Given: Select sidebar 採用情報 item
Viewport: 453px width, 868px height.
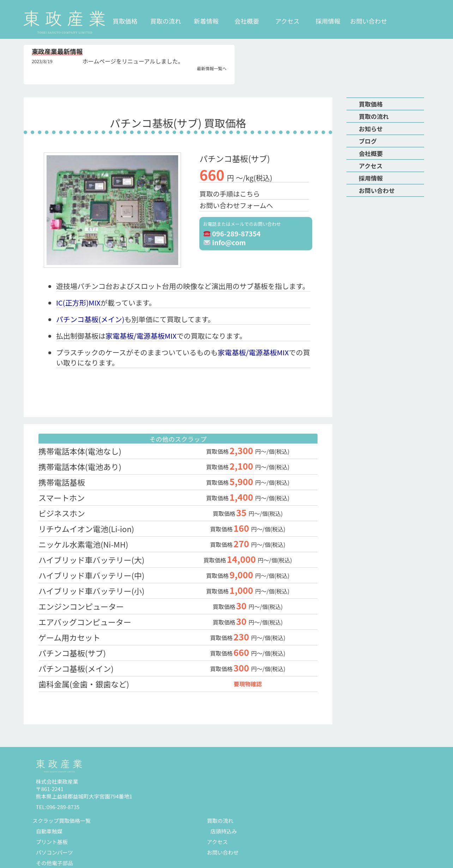Looking at the screenshot, I should click(385, 179).
